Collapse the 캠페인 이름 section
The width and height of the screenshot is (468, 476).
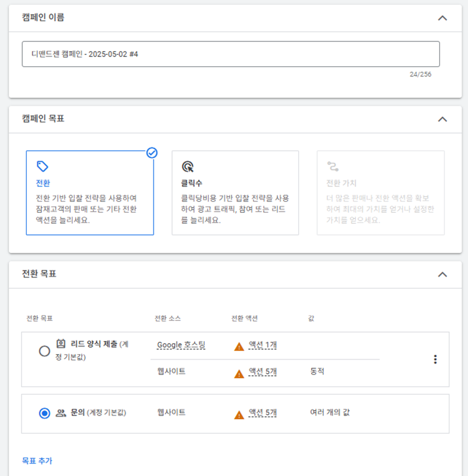pos(443,18)
